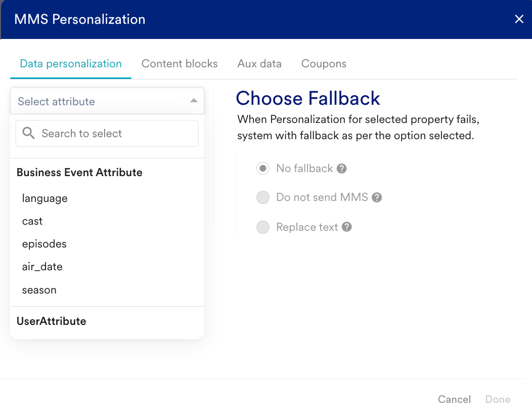Click the search magnifier icon

coord(29,134)
